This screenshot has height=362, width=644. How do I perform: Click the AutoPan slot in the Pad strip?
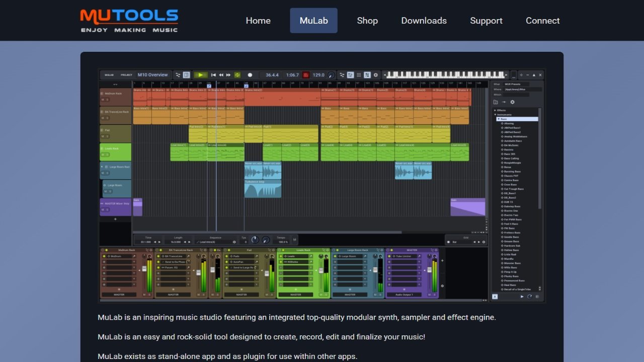coord(242,262)
